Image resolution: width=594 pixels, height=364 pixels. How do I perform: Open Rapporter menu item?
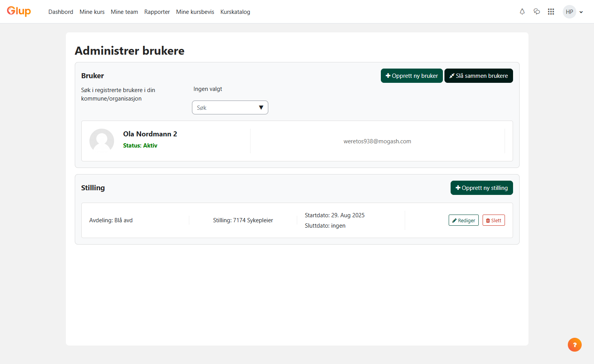(x=157, y=12)
